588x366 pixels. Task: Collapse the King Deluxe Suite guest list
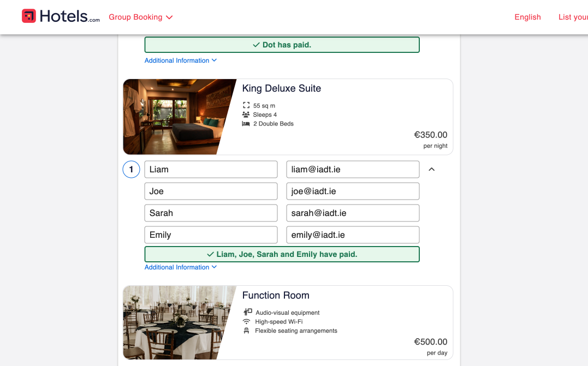click(431, 170)
